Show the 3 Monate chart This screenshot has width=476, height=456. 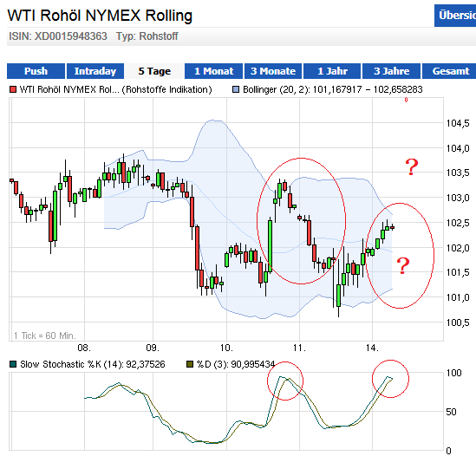coord(273,71)
